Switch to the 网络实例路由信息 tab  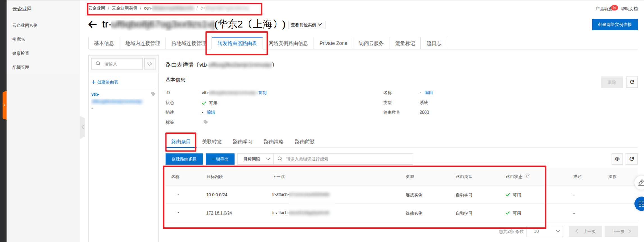point(288,43)
